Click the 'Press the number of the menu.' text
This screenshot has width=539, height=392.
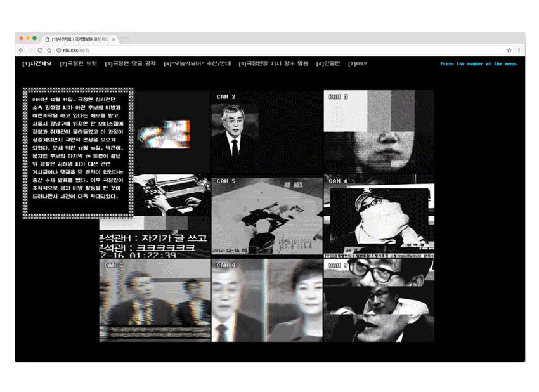pyautogui.click(x=479, y=63)
